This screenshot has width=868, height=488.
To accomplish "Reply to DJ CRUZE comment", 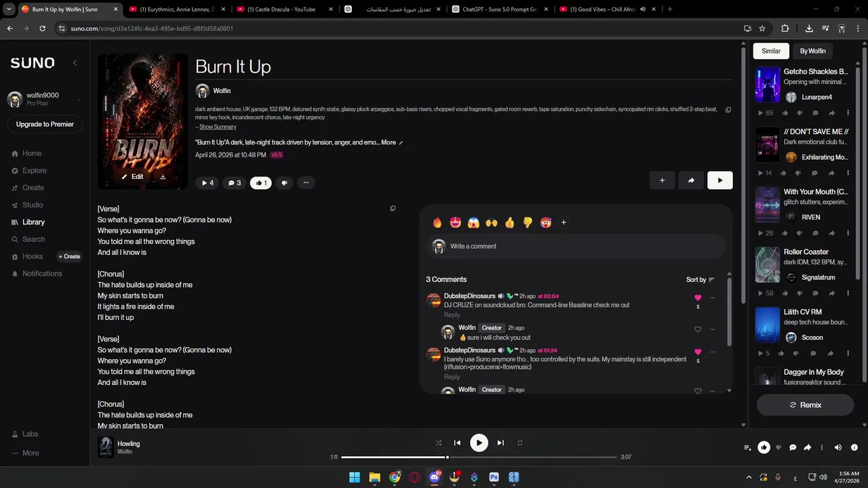I will 452,314.
